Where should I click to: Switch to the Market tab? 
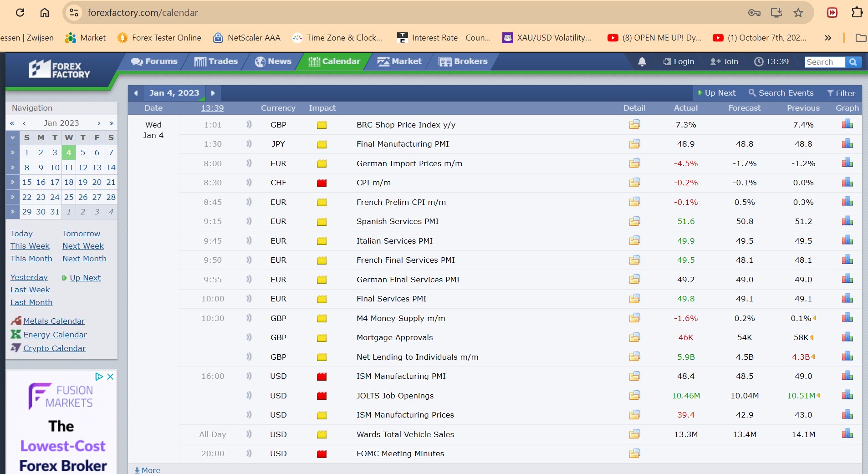pyautogui.click(x=399, y=61)
